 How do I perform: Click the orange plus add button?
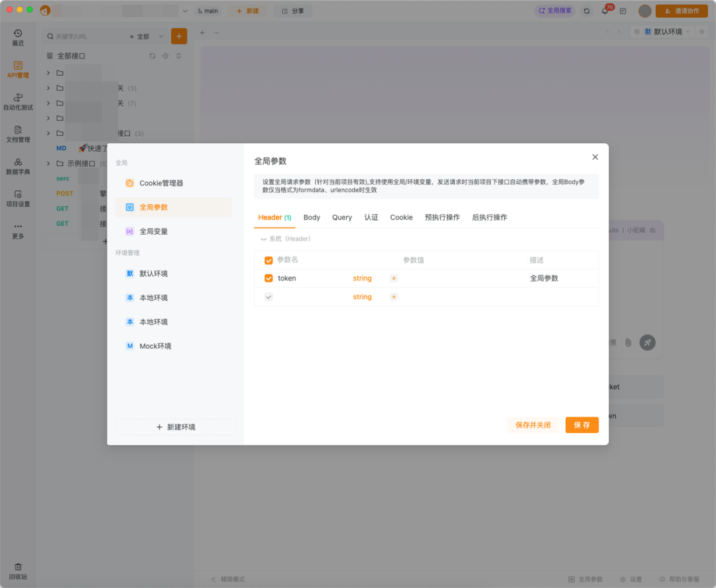[x=179, y=36]
